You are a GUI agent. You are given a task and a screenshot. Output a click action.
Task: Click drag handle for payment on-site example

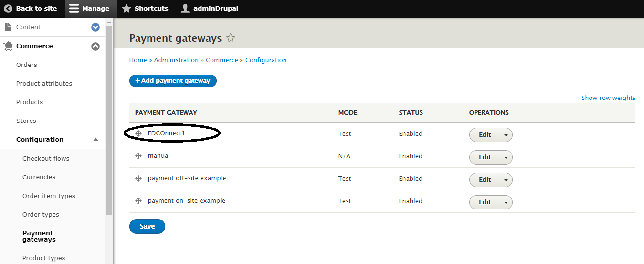138,201
